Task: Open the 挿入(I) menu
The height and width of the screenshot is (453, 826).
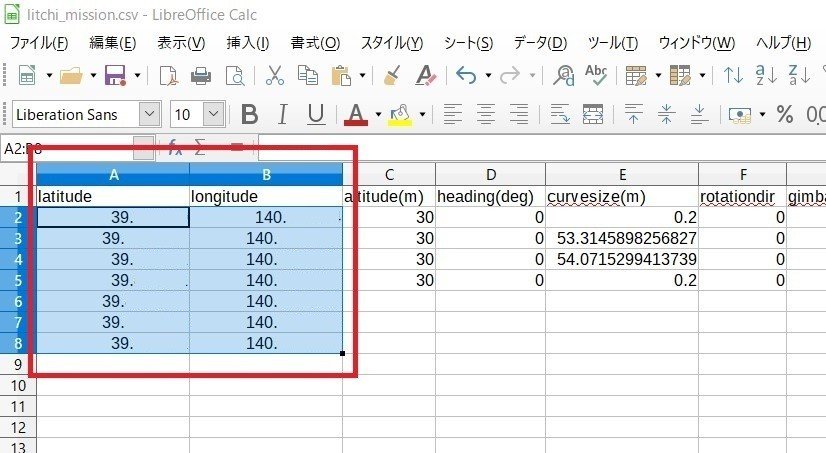Action: pyautogui.click(x=248, y=43)
